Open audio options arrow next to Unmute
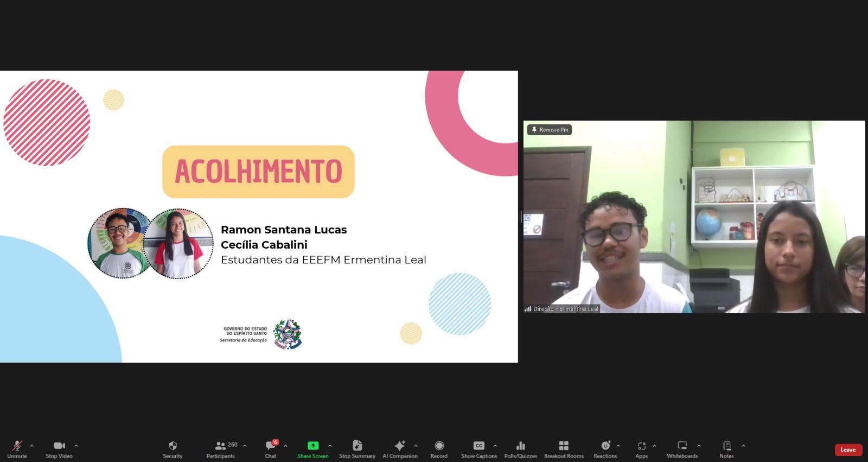Screen dimensions: 868x462 point(31,446)
